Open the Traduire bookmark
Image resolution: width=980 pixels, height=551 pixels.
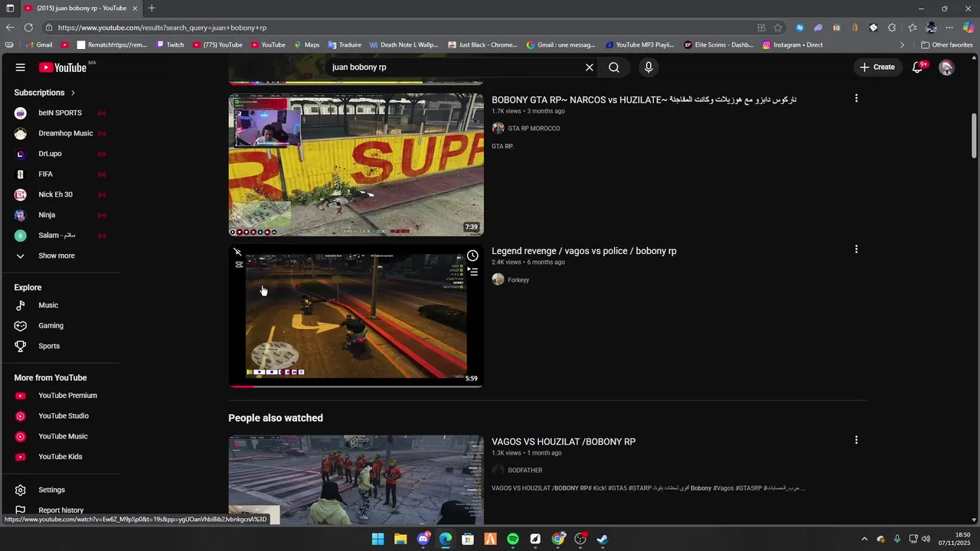(x=345, y=45)
